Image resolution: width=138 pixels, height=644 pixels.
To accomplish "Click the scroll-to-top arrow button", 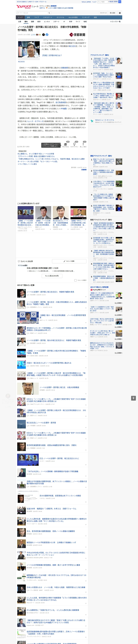I will pos(133,398).
